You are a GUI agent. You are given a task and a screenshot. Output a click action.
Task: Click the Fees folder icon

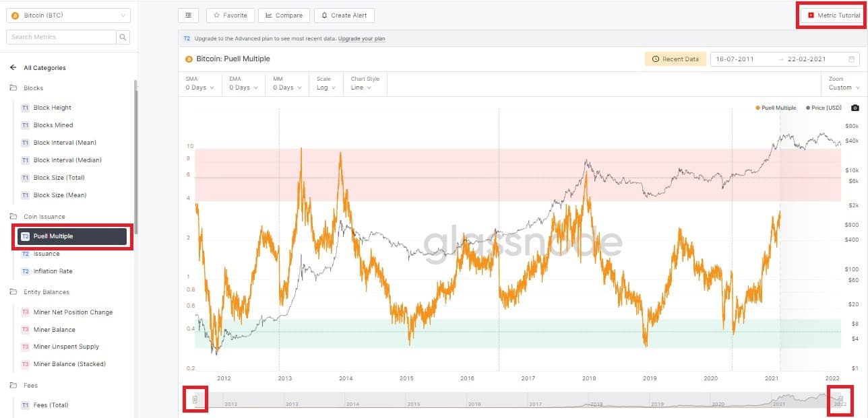(x=13, y=386)
